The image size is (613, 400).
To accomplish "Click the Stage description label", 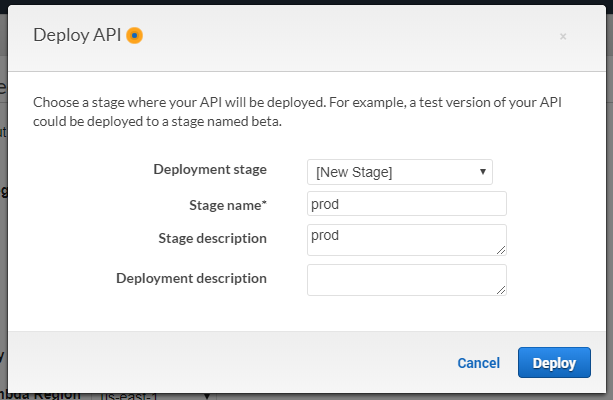I will pos(212,238).
